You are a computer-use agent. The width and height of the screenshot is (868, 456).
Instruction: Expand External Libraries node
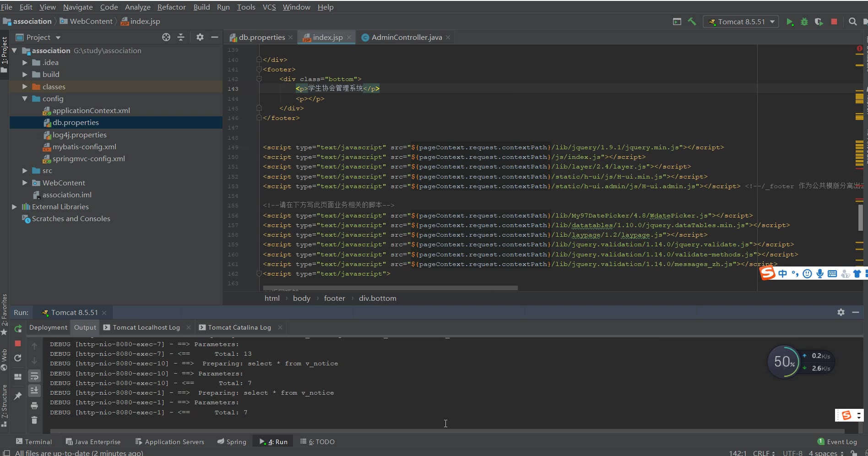point(15,206)
